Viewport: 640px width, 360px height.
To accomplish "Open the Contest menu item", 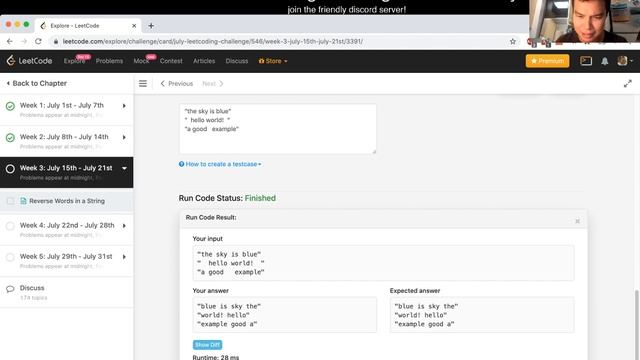I will pos(171,61).
